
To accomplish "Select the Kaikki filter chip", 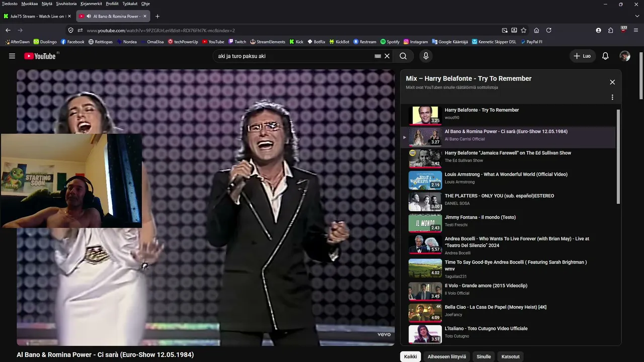I will coord(411,356).
